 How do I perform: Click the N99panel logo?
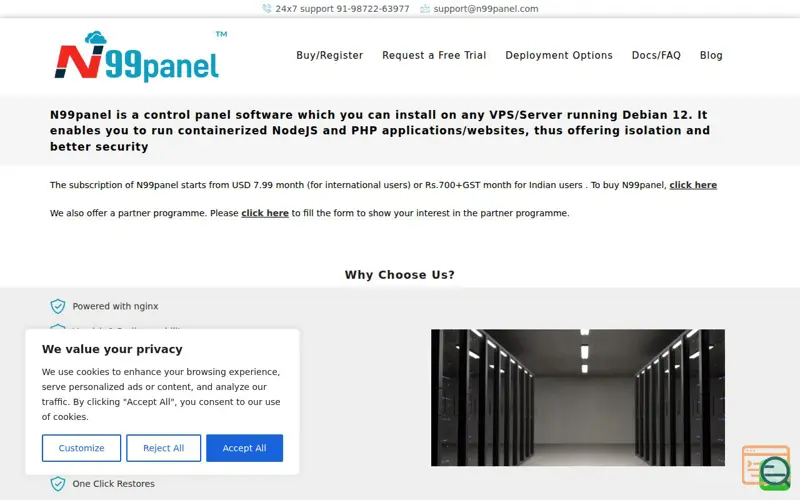(141, 56)
